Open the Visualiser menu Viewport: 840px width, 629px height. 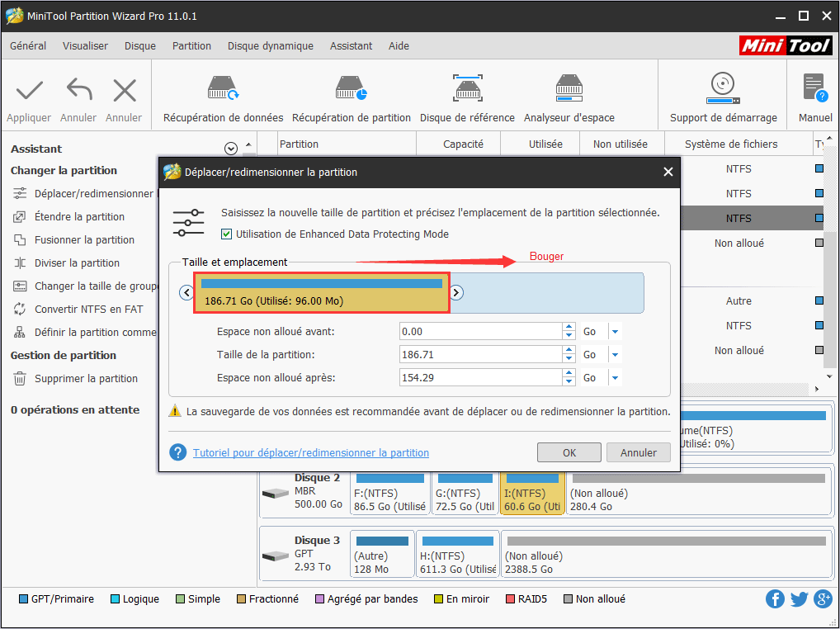[x=85, y=46]
